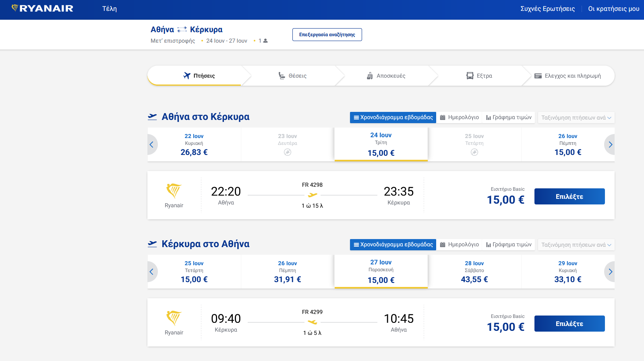Click bar chart icon in outbound Γράφημα τιμών
This screenshot has height=361, width=644.
489,118
